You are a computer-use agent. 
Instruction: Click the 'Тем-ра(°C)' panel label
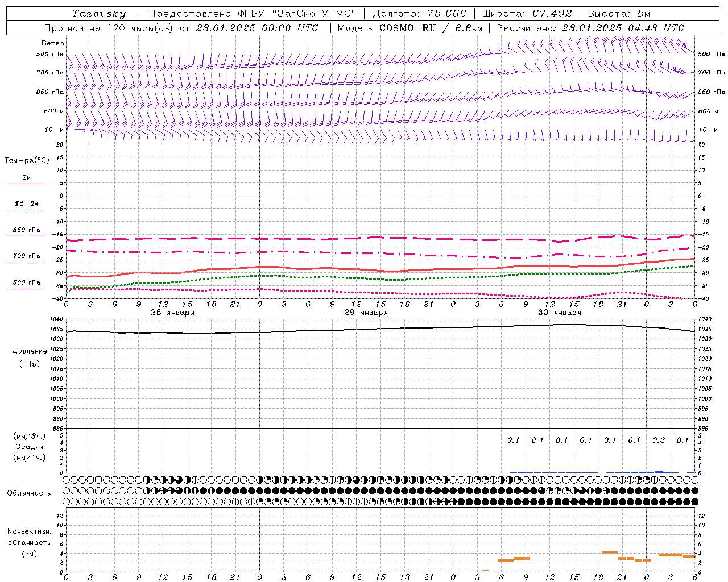27,161
